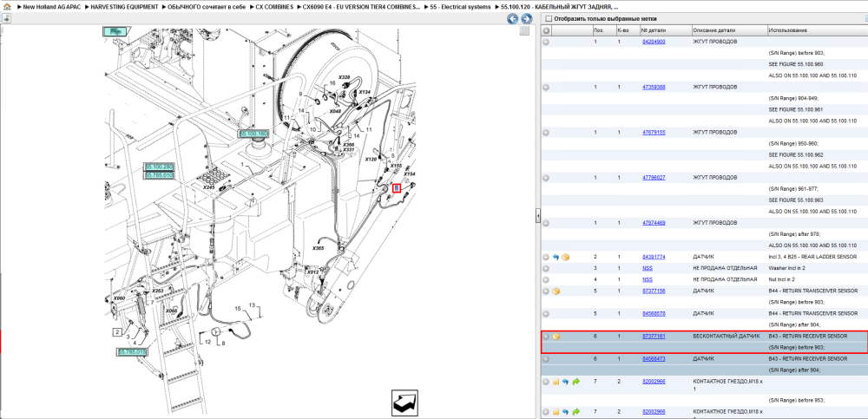Open part number 84568473 link
The width and height of the screenshot is (868, 419).
pyautogui.click(x=654, y=359)
